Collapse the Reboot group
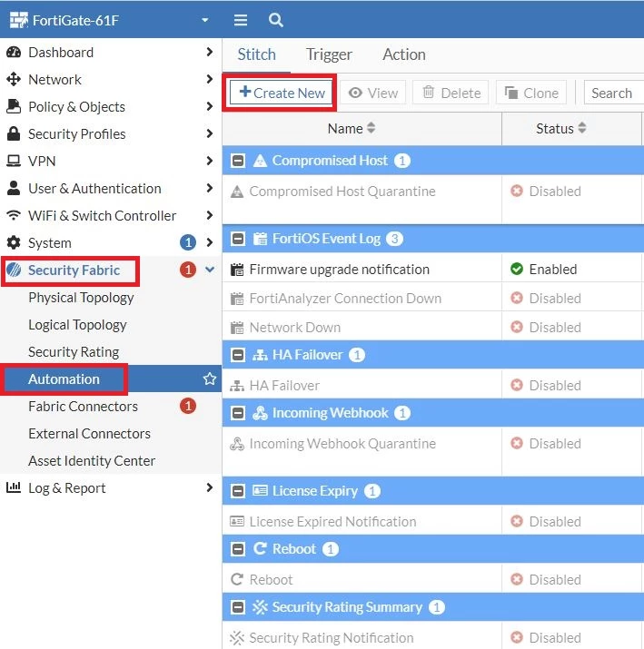The width and height of the screenshot is (644, 649). point(238,549)
